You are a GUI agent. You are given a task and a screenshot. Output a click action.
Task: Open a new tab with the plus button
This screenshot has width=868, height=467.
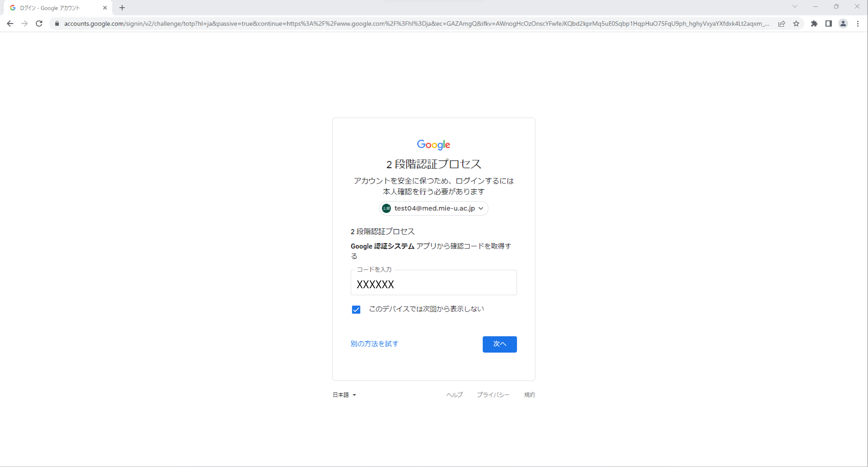click(x=122, y=8)
